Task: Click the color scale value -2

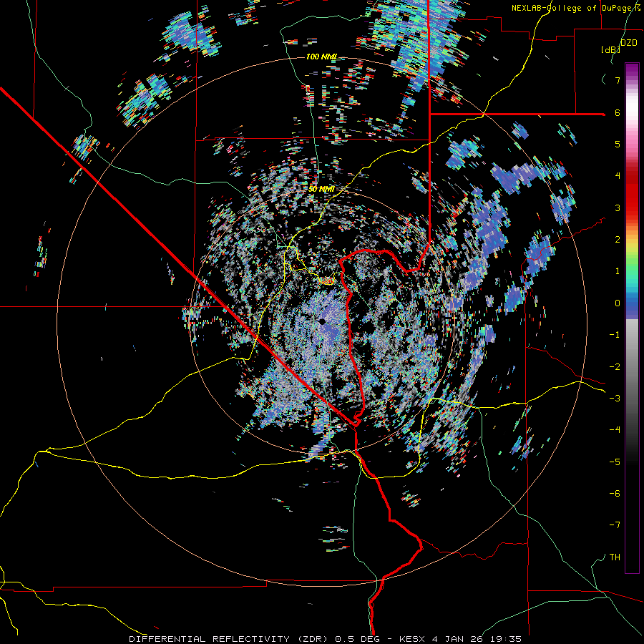Action: point(615,367)
